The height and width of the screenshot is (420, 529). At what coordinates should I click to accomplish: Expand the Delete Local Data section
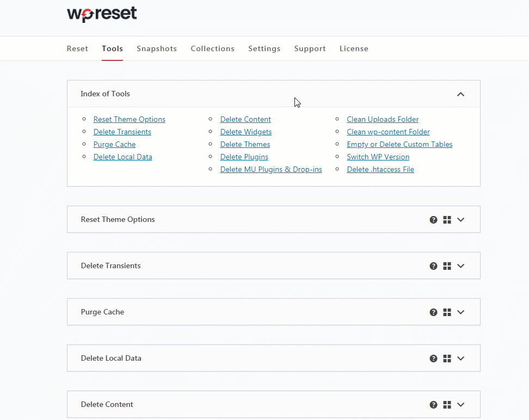pyautogui.click(x=460, y=359)
